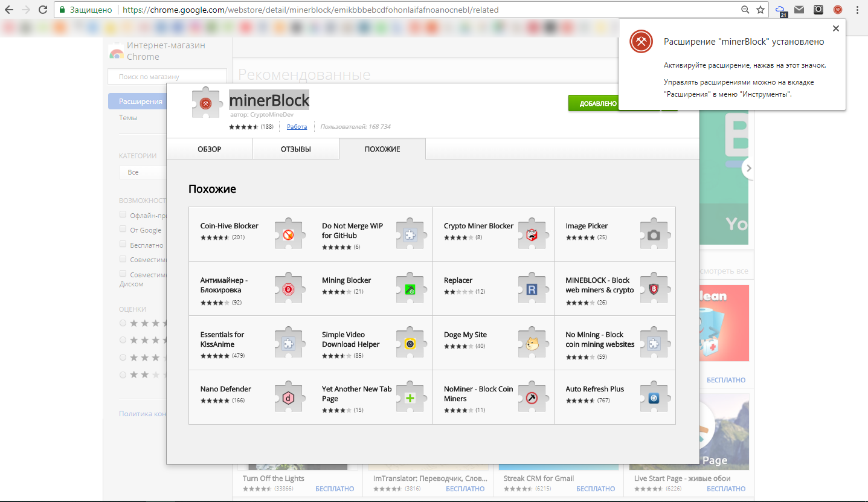Click БЕСПЛАТНО for ImTranslator
The image size is (868, 502).
point(465,489)
